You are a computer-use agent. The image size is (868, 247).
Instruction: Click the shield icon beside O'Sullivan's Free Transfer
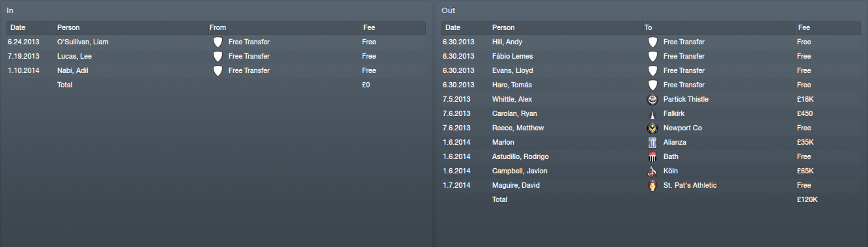click(x=217, y=42)
